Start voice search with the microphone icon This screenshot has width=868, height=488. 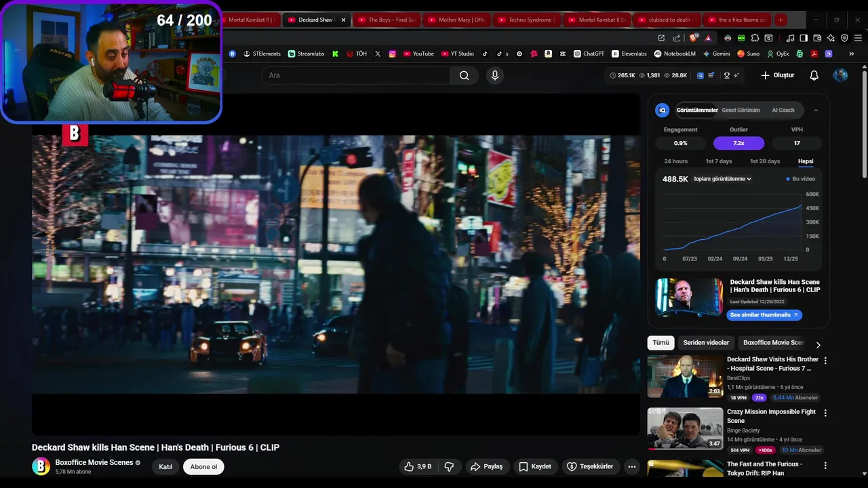pos(495,75)
